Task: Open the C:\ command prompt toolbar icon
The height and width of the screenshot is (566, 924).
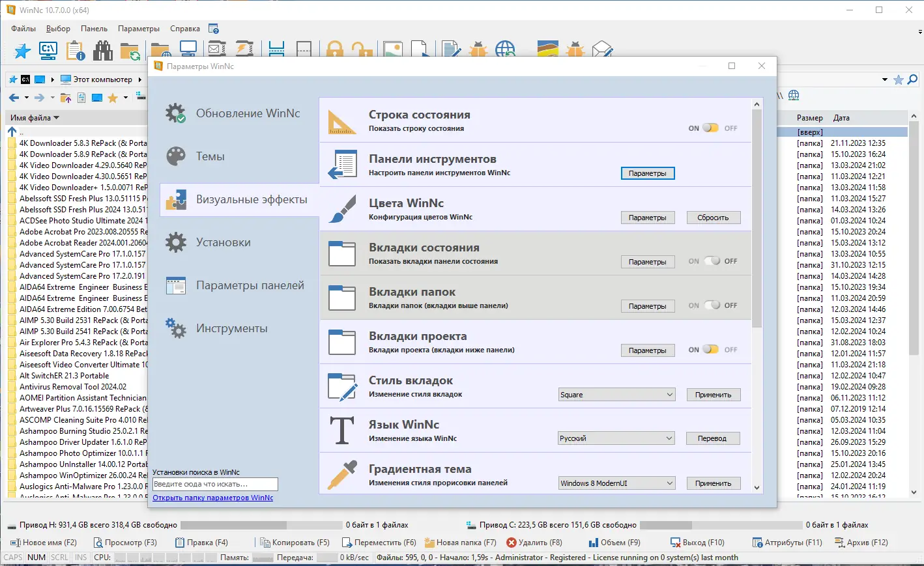Action: point(48,51)
